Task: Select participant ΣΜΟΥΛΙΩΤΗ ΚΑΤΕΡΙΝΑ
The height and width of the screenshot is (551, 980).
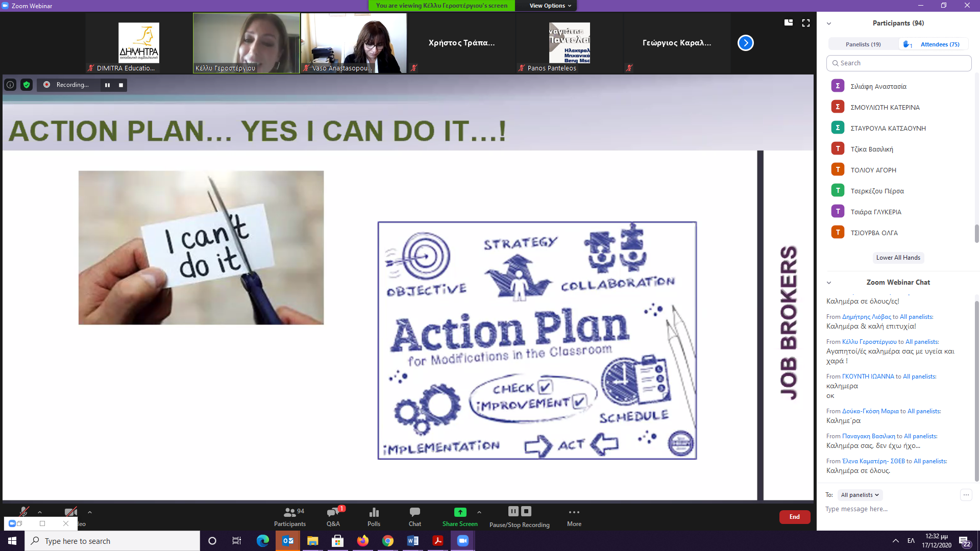Action: (898, 107)
